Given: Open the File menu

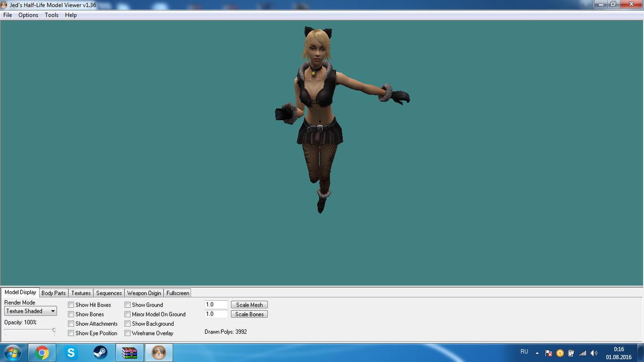Looking at the screenshot, I should point(8,15).
